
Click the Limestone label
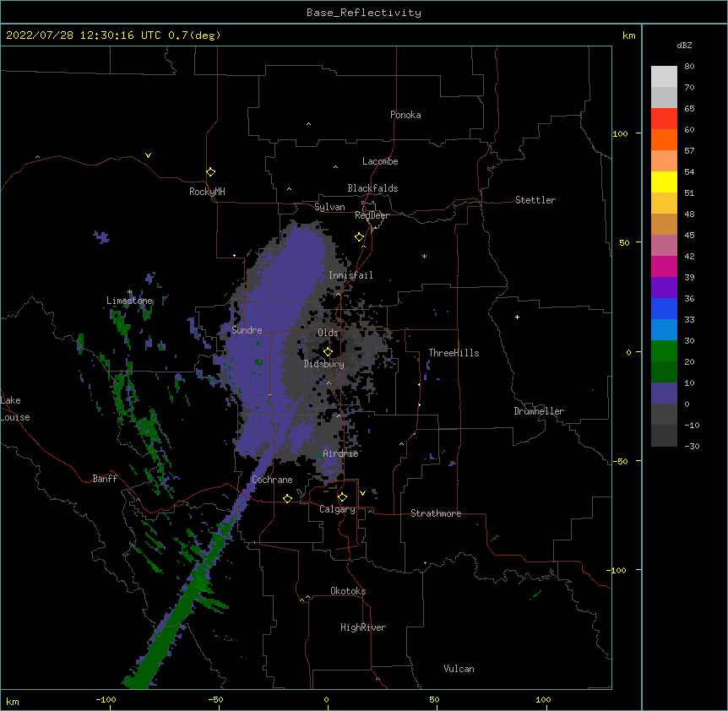(x=129, y=301)
